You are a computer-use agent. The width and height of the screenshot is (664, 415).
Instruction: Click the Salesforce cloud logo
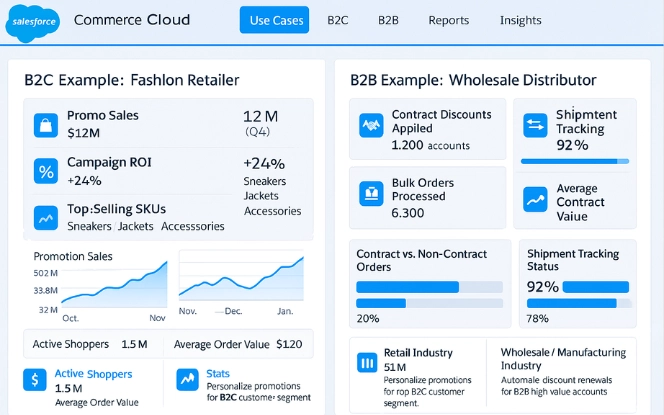[31, 21]
